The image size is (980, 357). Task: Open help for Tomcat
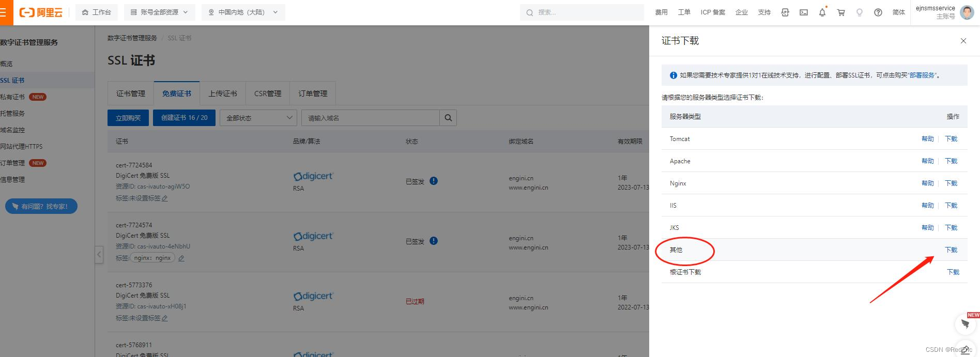coord(928,139)
